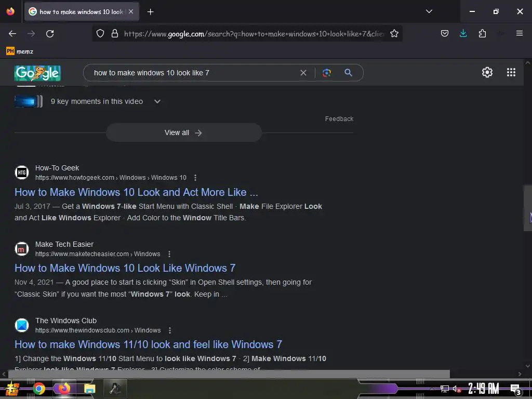Click the Feedback link

(339, 119)
